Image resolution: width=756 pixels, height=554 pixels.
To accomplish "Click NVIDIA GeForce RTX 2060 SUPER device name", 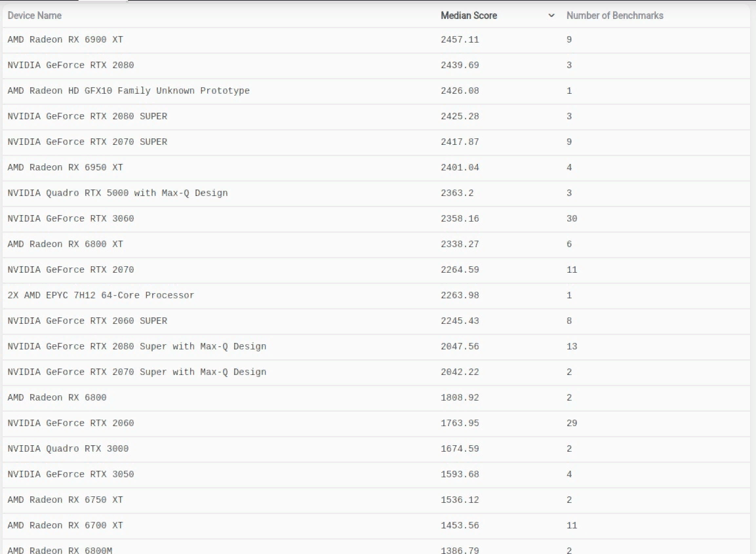I will 87,321.
